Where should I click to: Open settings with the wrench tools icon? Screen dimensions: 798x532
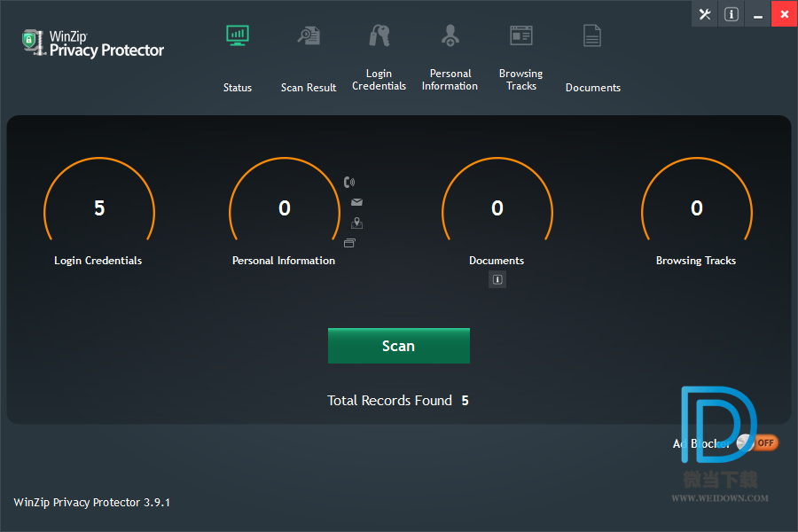tap(705, 14)
